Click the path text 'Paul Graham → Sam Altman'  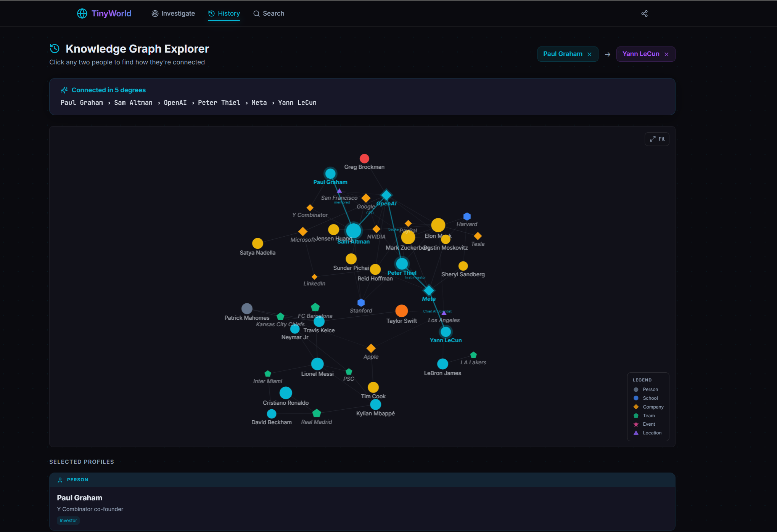point(106,103)
